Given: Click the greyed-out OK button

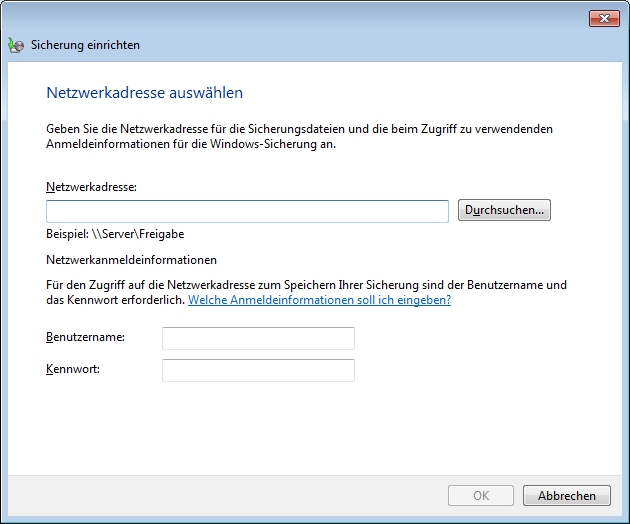Looking at the screenshot, I should coord(481,495).
